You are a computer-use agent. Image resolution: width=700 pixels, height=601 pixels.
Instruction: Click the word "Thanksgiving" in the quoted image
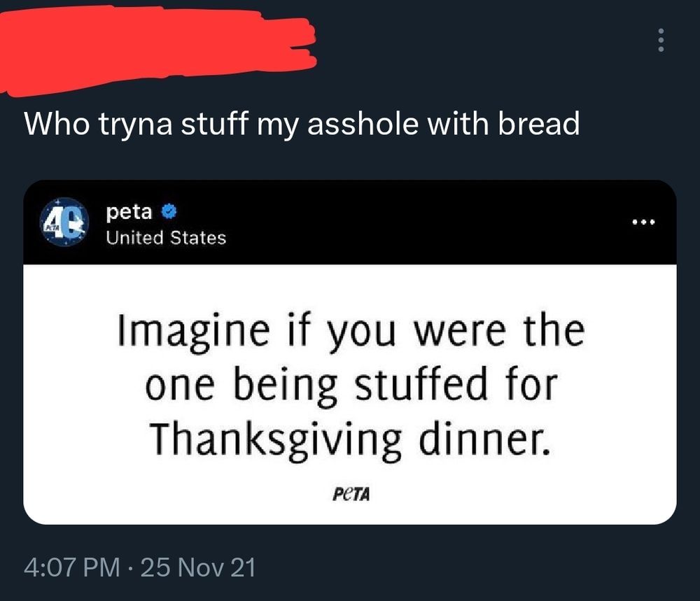[275, 438]
